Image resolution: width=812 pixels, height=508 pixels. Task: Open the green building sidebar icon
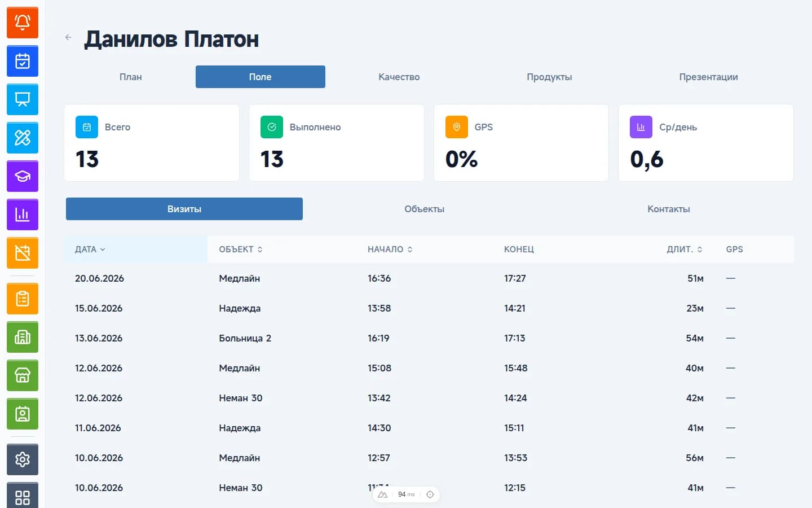click(23, 337)
